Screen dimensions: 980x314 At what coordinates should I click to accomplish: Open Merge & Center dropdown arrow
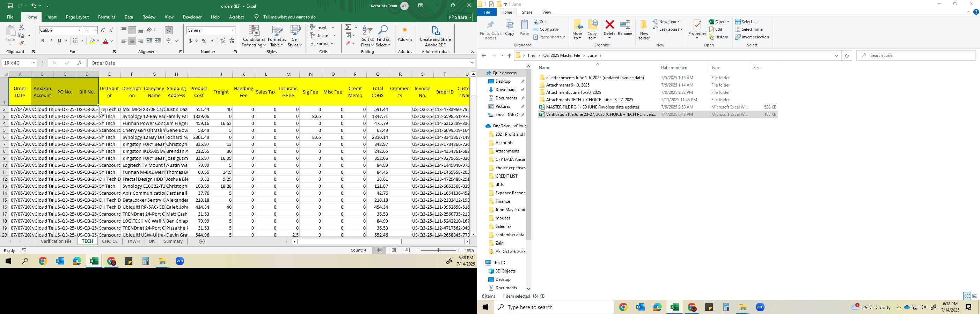click(176, 41)
